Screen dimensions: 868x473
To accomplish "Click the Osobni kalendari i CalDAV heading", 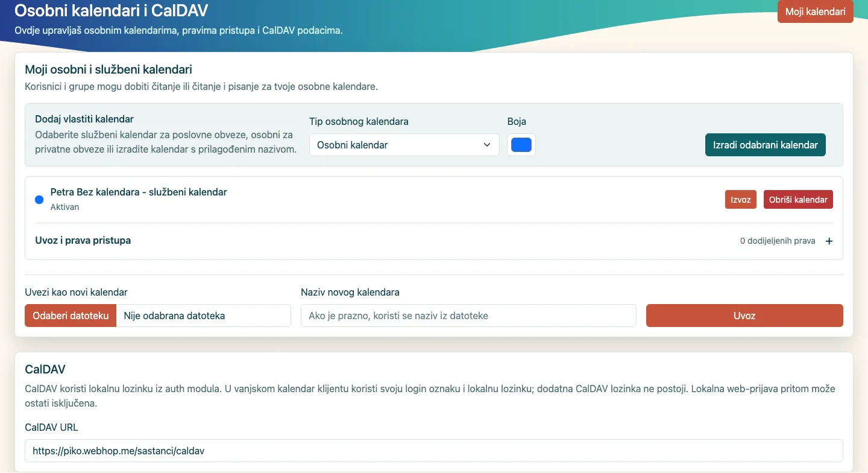I will (112, 10).
